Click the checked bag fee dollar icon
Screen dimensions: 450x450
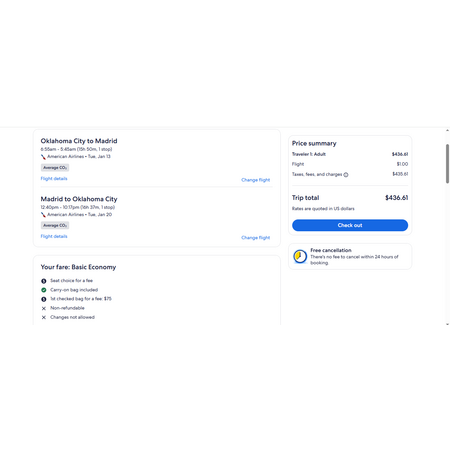pos(44,299)
